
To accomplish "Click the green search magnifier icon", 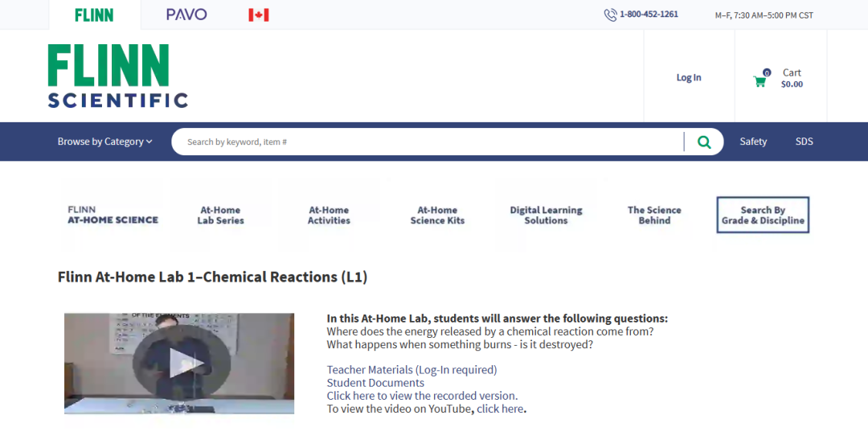I will point(704,142).
